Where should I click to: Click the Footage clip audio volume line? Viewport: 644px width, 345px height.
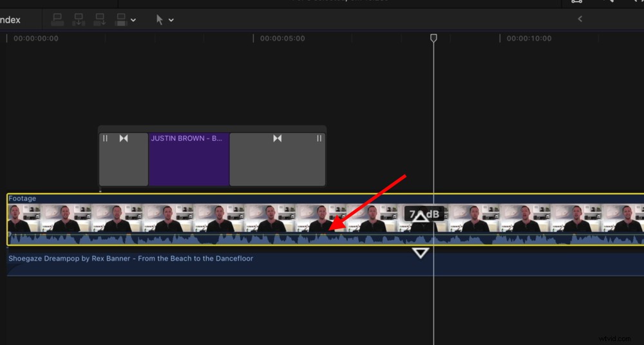point(325,234)
